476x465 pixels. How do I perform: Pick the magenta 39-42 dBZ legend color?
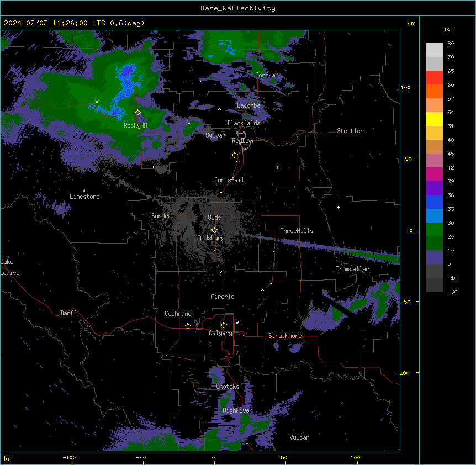click(x=434, y=174)
